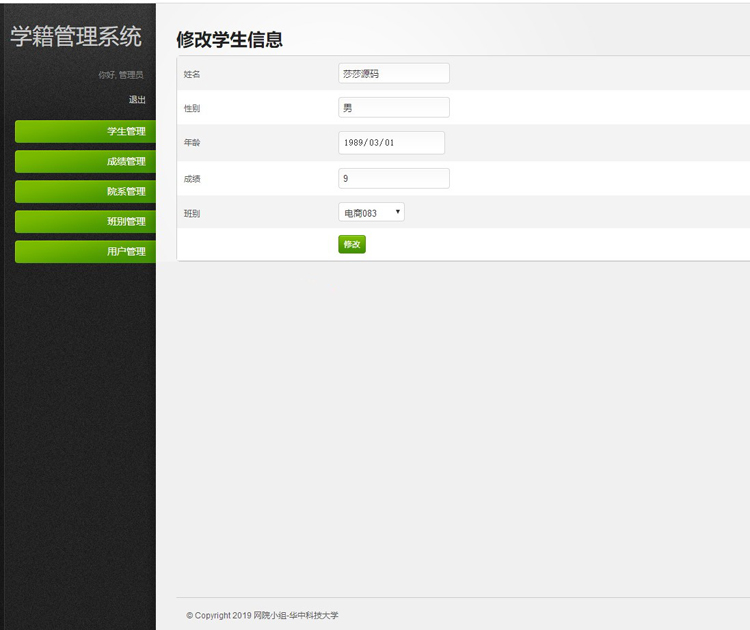Open the 学生管理 menu

click(x=85, y=131)
